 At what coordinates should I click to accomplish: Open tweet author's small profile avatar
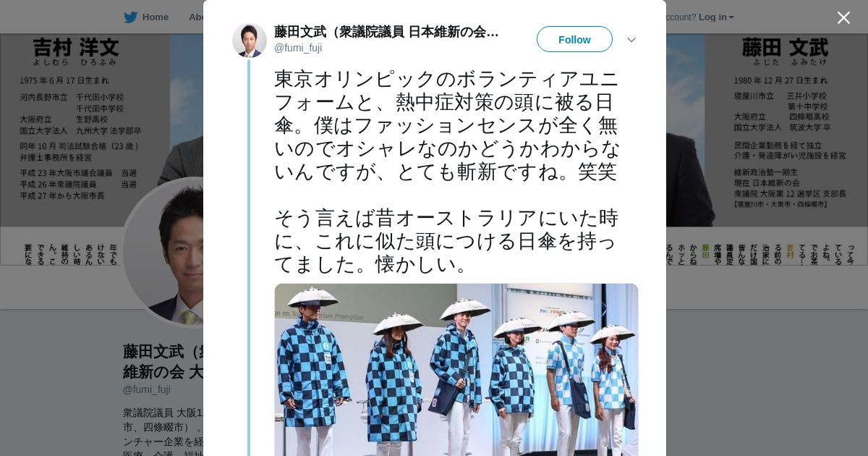click(250, 40)
